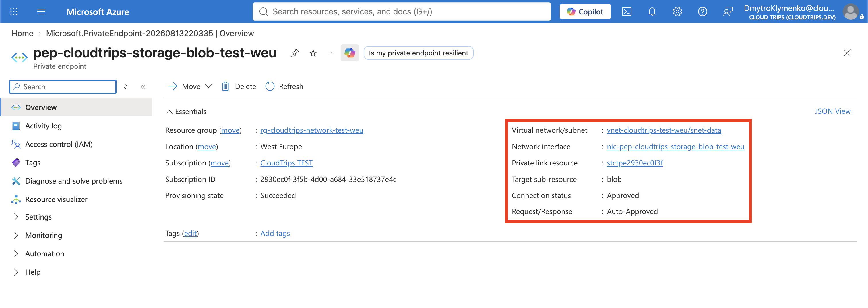Click the West Europe location value
The image size is (868, 308).
[281, 147]
